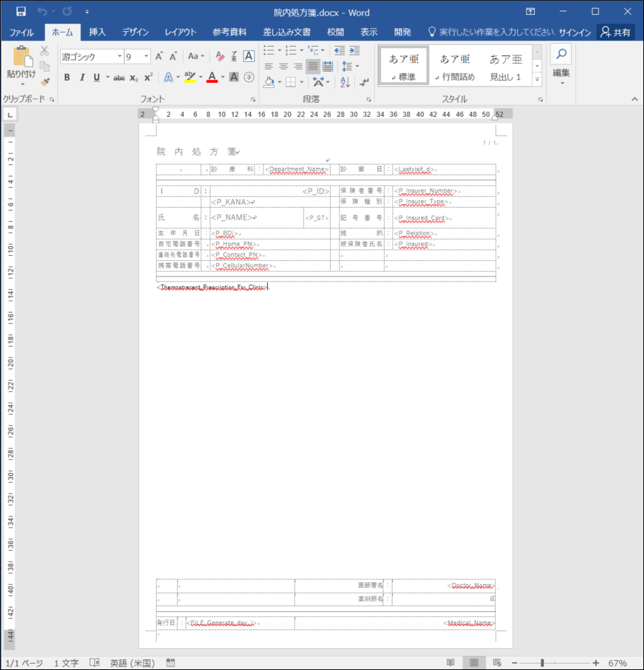644x670 pixels.
Task: Click the Cut scissors icon
Action: pos(45,51)
